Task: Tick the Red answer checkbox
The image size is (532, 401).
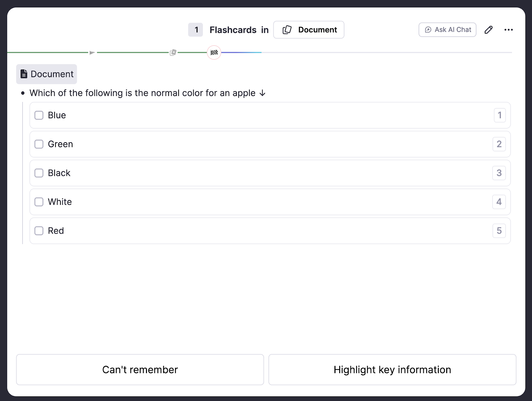Action: (39, 231)
